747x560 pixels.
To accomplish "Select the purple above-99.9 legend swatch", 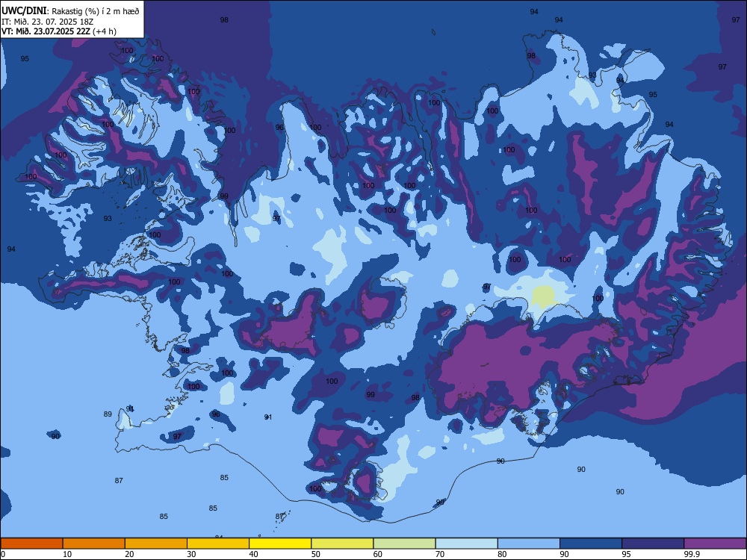I will (x=715, y=544).
